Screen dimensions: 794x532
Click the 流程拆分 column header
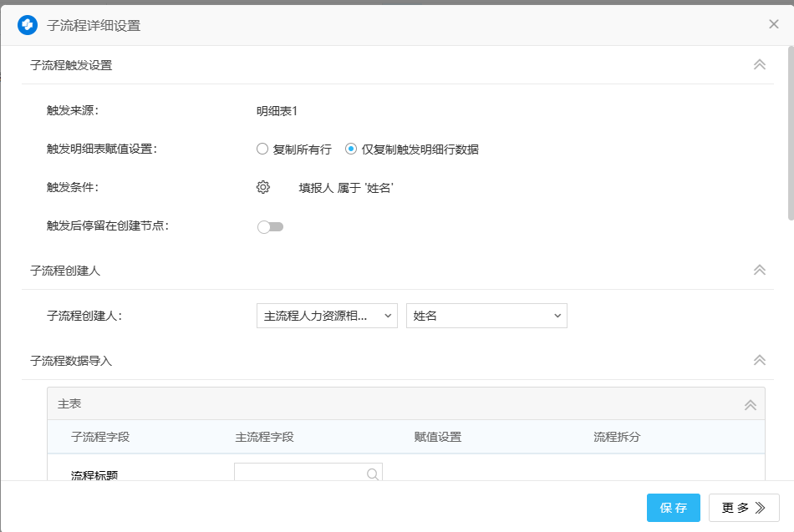tap(617, 437)
